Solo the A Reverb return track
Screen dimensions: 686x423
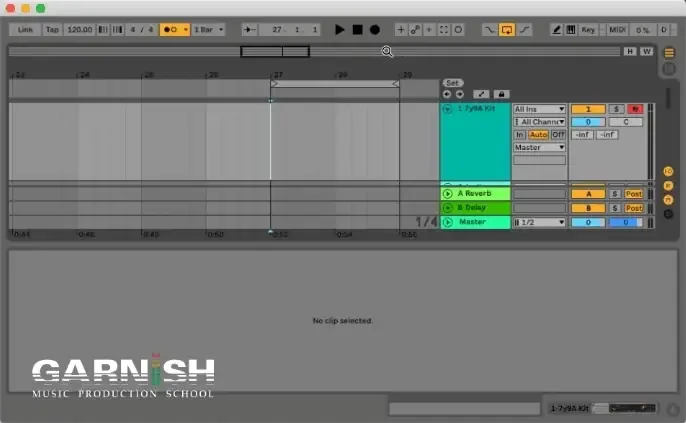pyautogui.click(x=615, y=194)
